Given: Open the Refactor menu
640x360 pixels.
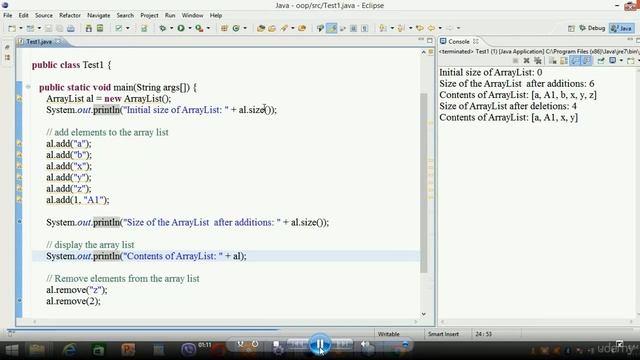Looking at the screenshot, I should (70, 15).
